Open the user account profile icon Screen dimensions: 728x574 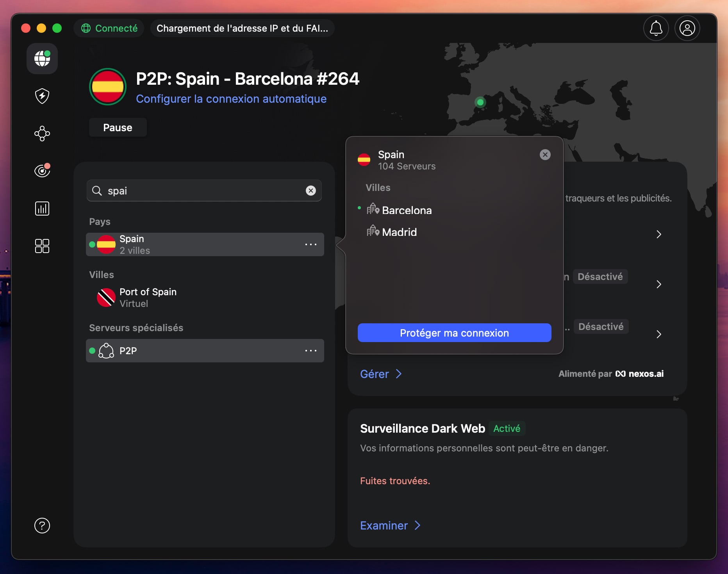pyautogui.click(x=687, y=28)
